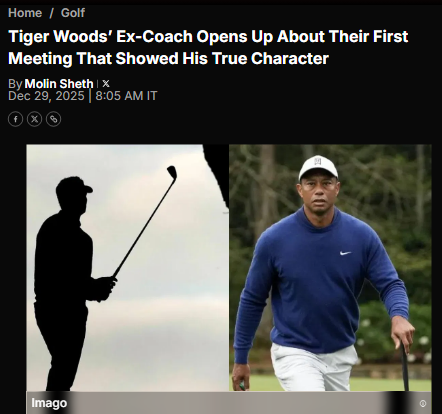
Task: Click the slash separator in breadcrumb
Action: pos(51,13)
